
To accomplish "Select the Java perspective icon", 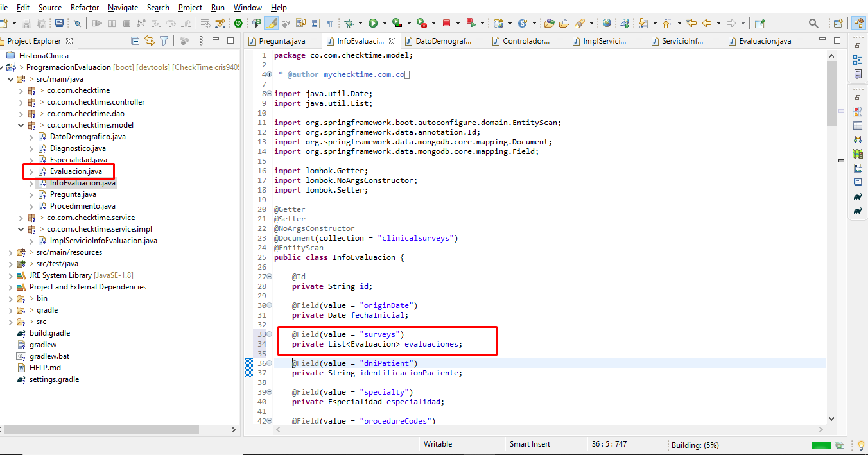I will [x=858, y=23].
